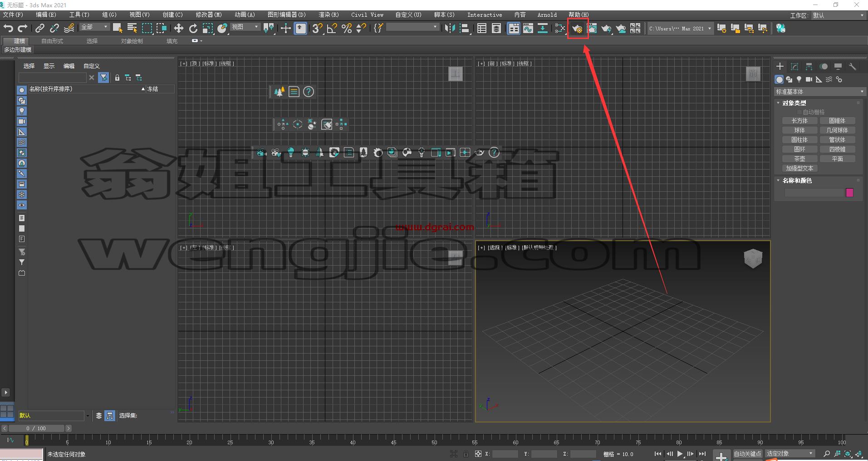Click the play animation button

680,454
